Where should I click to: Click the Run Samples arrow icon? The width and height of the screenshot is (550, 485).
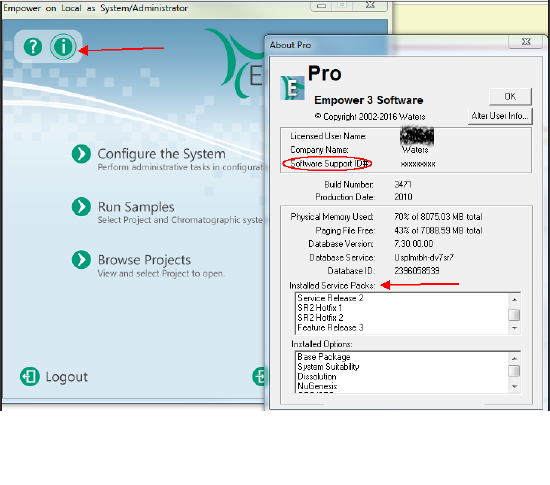pos(81,207)
